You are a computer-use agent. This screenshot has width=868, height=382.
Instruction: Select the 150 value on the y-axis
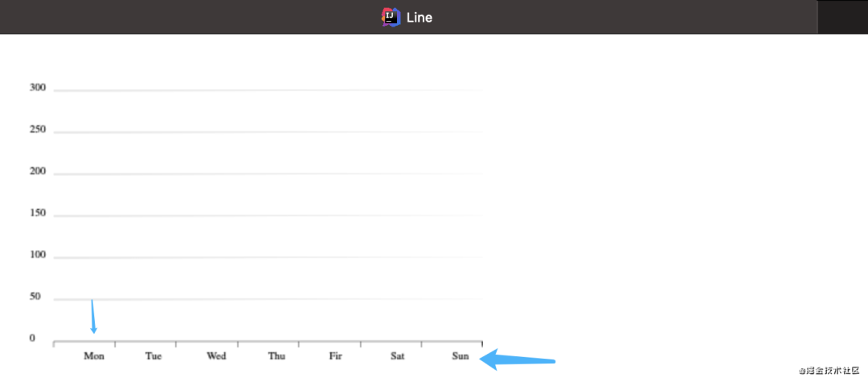click(38, 213)
